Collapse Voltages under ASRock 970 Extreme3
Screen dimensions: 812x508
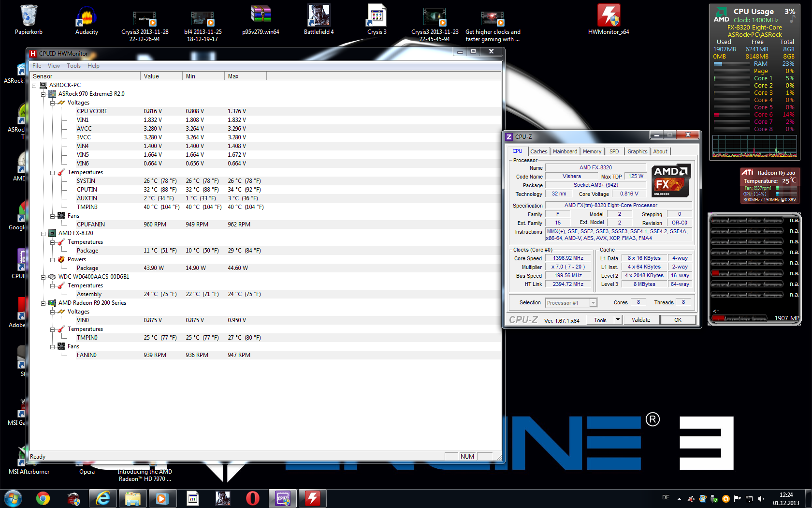(x=53, y=103)
